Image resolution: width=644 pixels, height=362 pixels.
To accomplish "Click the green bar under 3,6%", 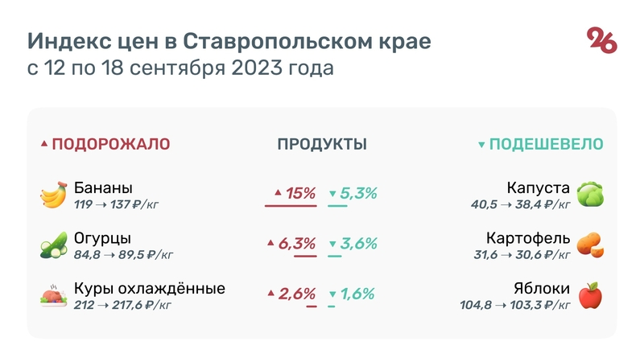I will (x=334, y=256).
